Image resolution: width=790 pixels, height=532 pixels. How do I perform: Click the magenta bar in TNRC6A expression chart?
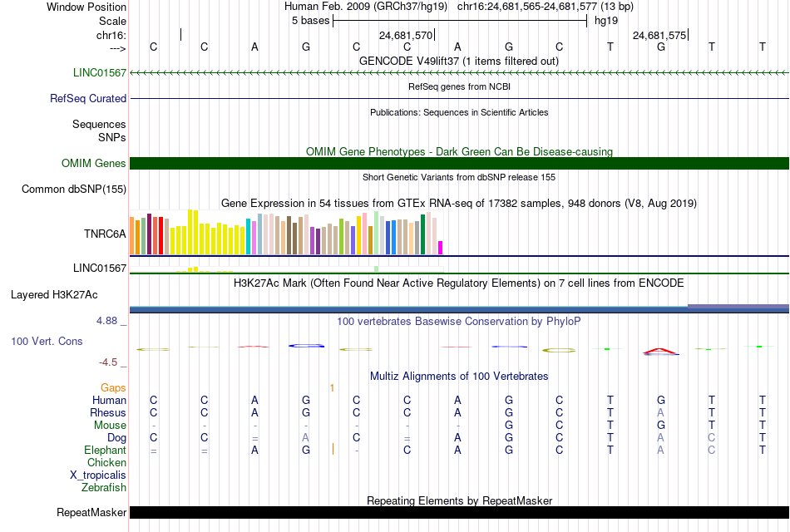(x=440, y=248)
